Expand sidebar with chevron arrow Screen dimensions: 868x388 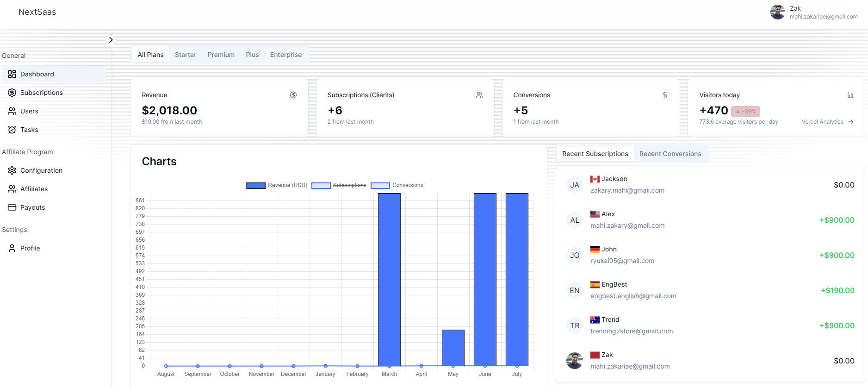coord(111,40)
